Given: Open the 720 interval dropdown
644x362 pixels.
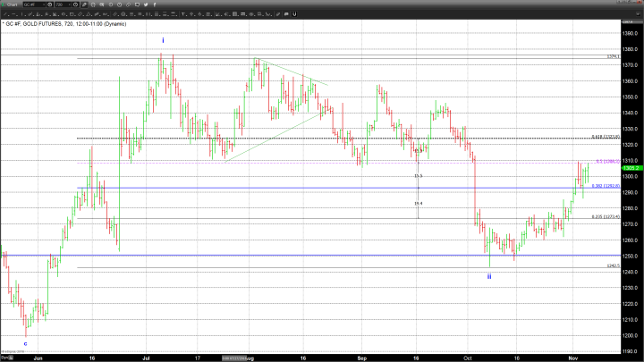Looking at the screenshot, I should click(x=70, y=4).
